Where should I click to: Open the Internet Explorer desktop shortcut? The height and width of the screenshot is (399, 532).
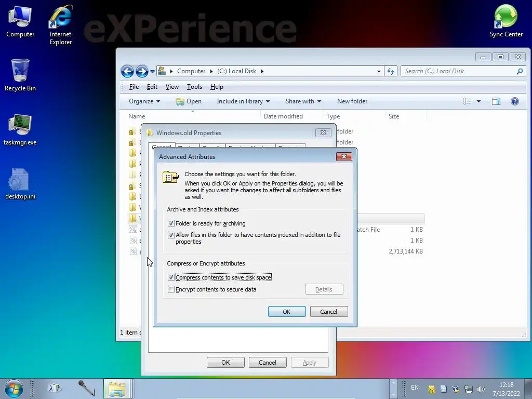coord(60,25)
